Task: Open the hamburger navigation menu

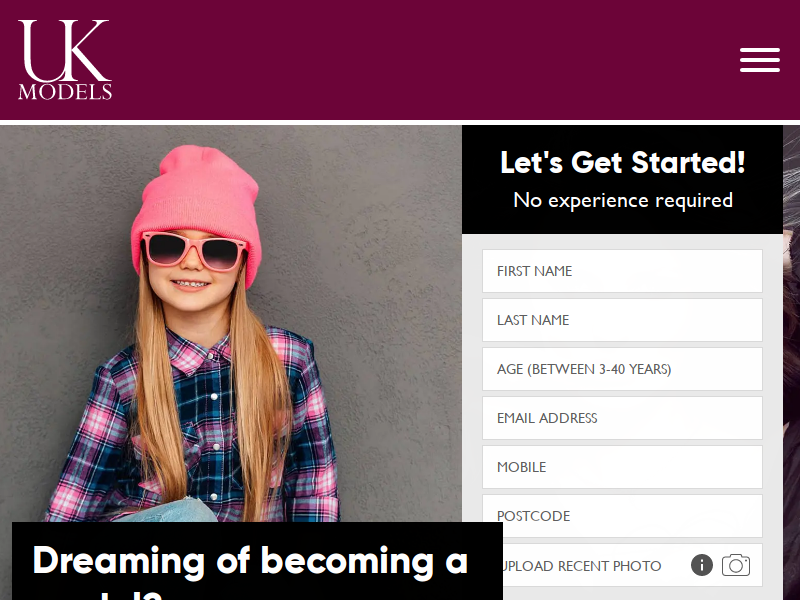Action: [x=760, y=60]
